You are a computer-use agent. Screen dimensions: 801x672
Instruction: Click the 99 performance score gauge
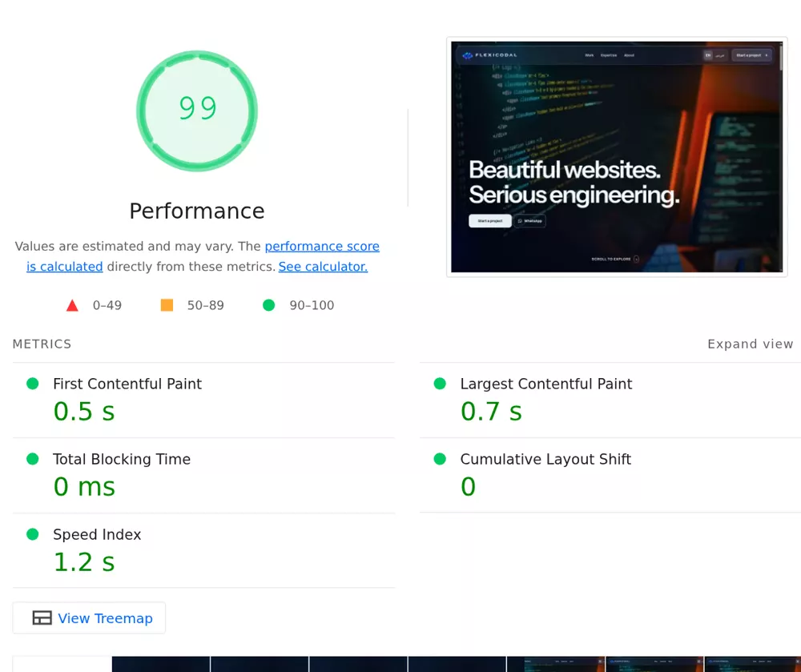(x=197, y=111)
